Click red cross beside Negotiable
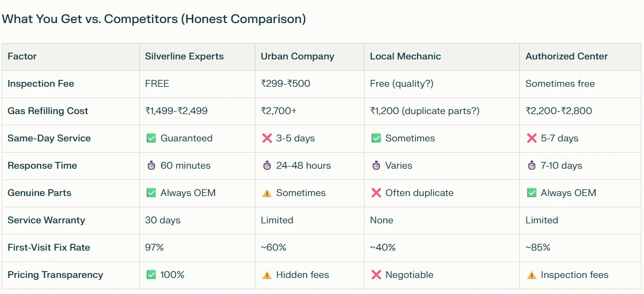The height and width of the screenshot is (294, 644). pos(376,275)
